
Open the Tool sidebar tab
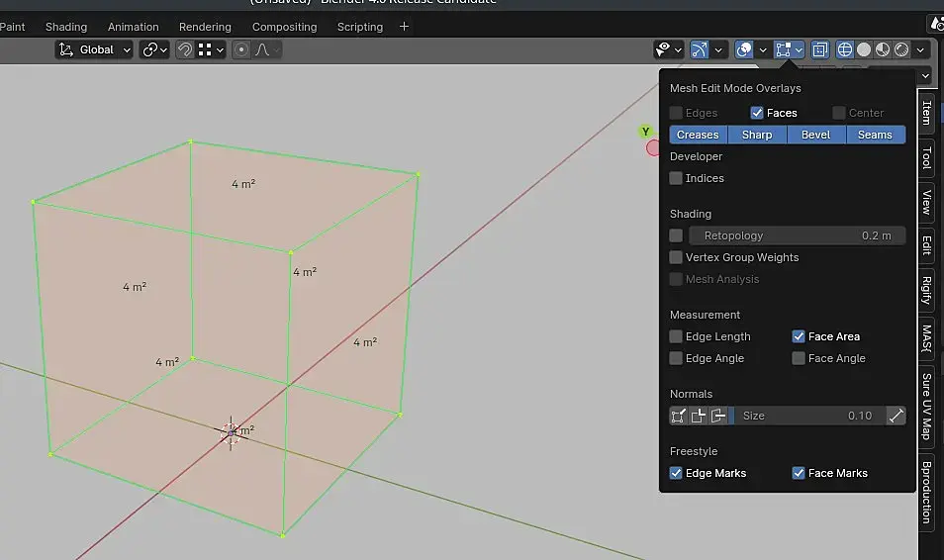(927, 157)
